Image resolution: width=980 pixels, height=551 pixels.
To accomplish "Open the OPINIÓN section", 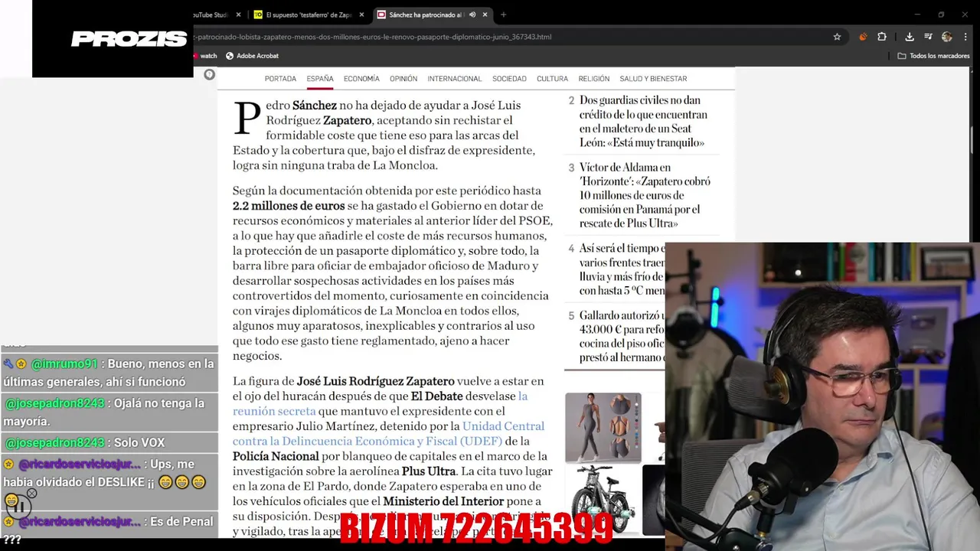I will click(403, 79).
